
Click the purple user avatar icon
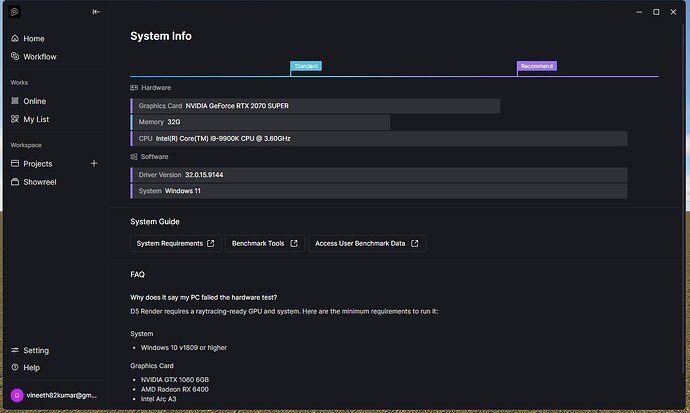17,395
